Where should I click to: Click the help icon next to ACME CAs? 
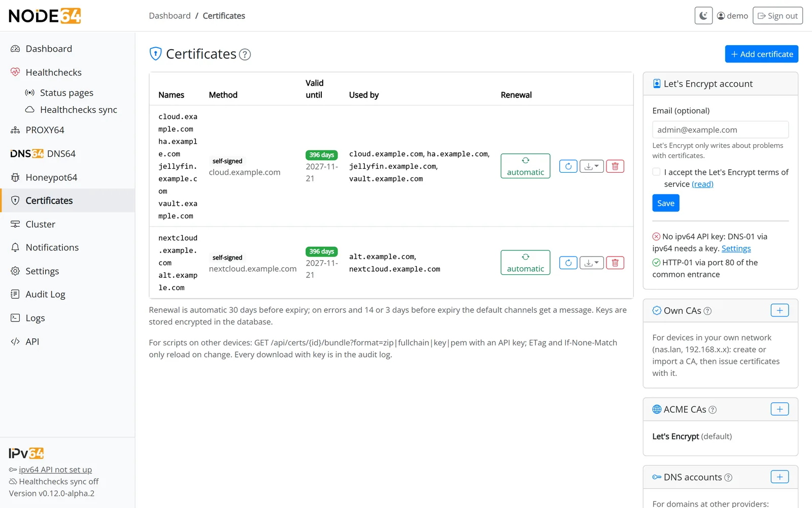[x=713, y=410]
